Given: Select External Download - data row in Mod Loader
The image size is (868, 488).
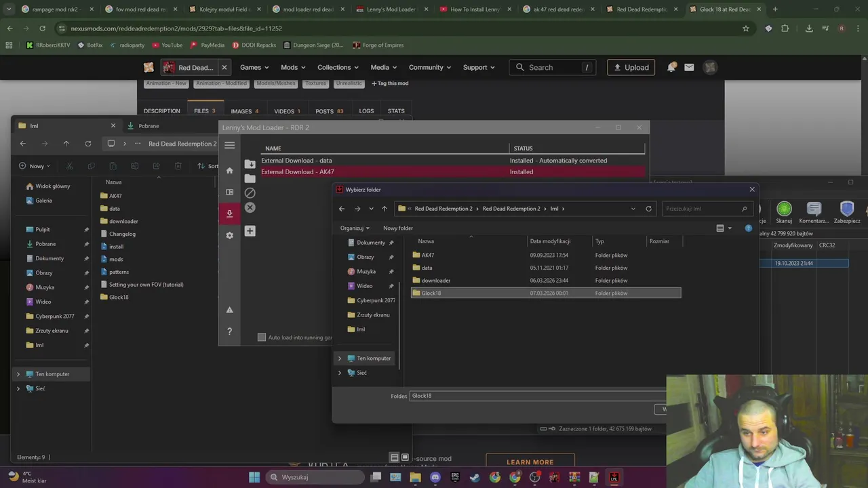Looking at the screenshot, I should tap(452, 161).
